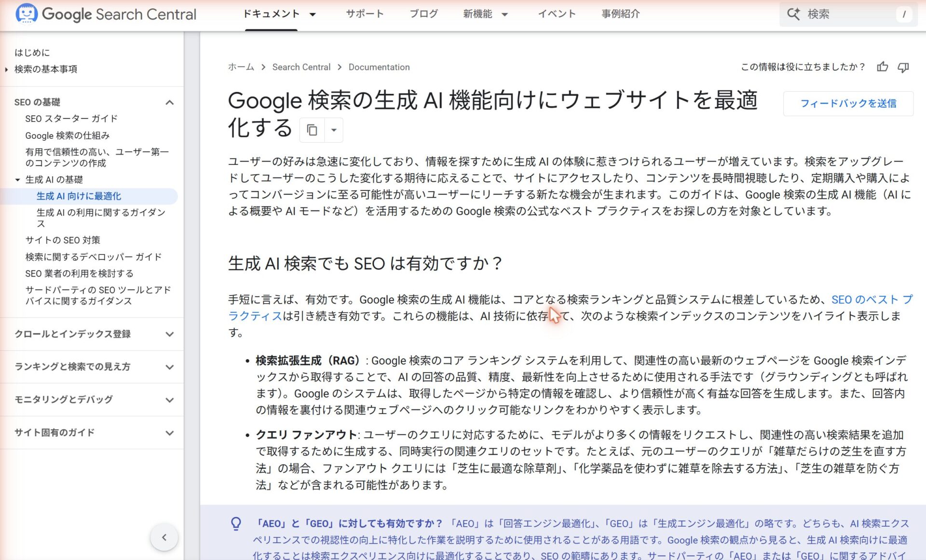Expand モニタリングとデバッグ section

point(169,400)
